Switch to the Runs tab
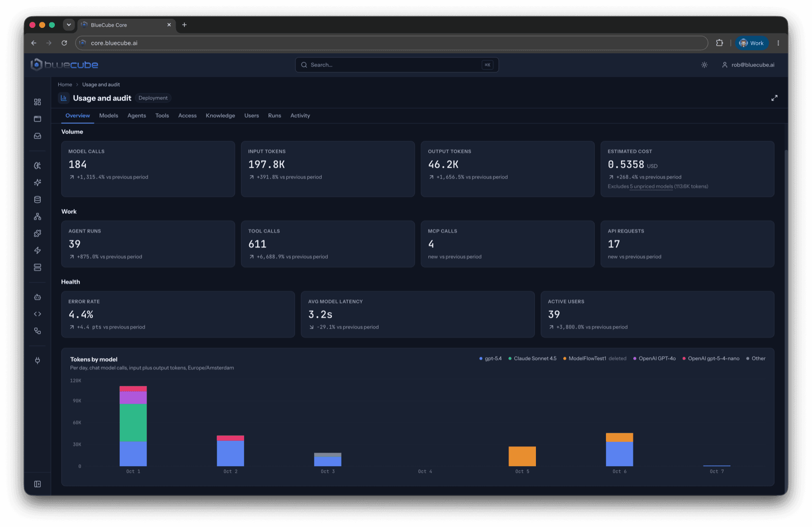Image resolution: width=812 pixels, height=527 pixels. [275, 116]
